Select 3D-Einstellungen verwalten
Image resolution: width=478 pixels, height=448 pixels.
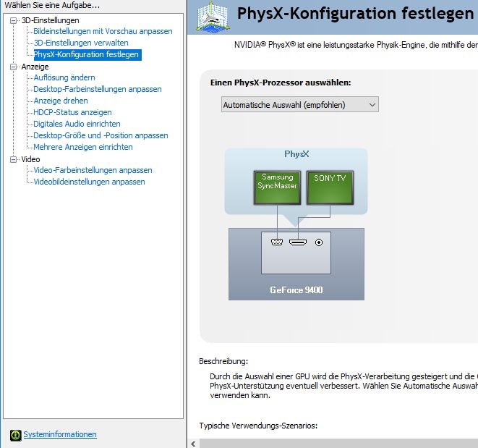[81, 43]
